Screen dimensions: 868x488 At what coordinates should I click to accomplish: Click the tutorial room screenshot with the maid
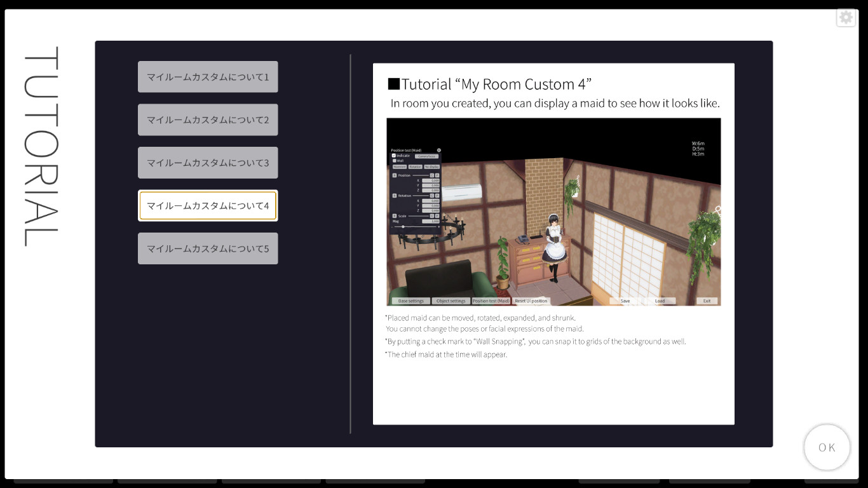click(x=553, y=212)
